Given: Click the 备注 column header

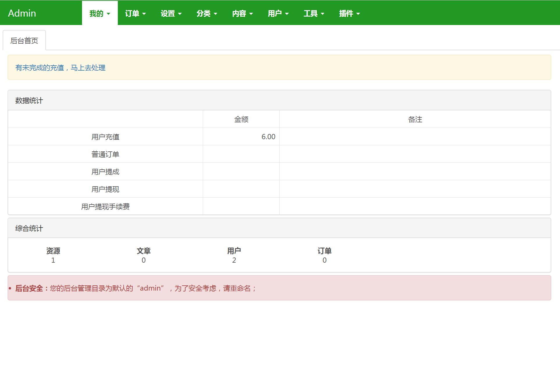Looking at the screenshot, I should click(x=415, y=119).
